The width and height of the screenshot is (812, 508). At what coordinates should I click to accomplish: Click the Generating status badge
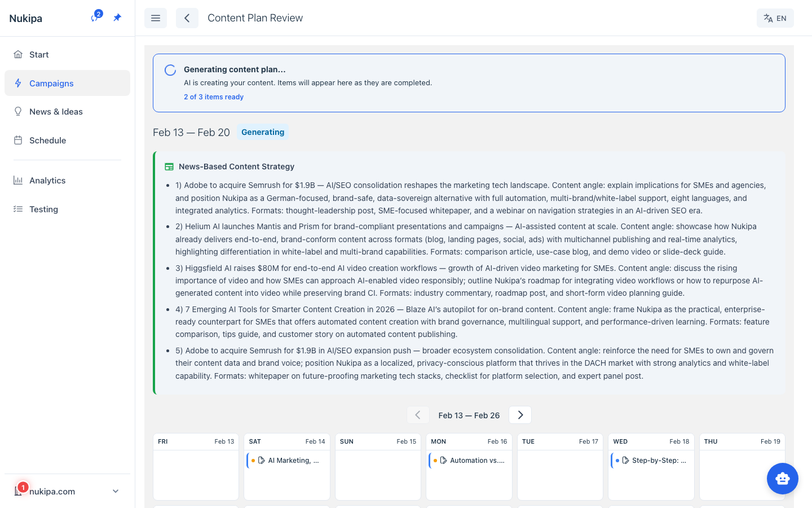(x=263, y=132)
